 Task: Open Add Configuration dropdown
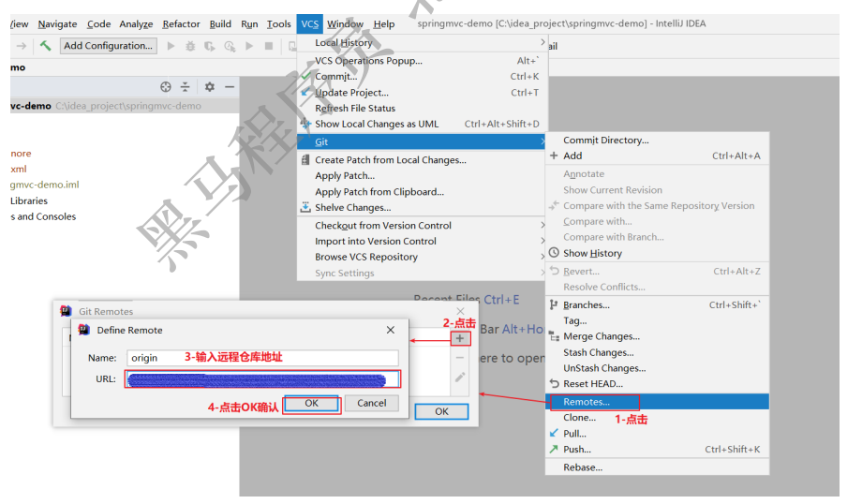pos(109,46)
